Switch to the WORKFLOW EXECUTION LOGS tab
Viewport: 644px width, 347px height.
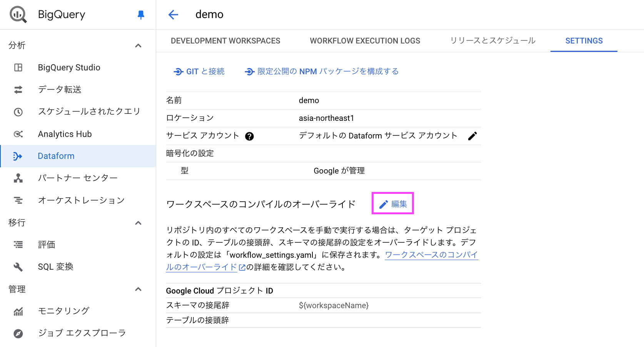click(x=365, y=40)
